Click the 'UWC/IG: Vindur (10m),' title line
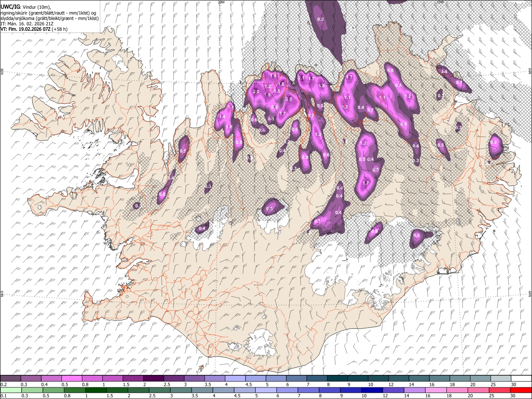 [x=26, y=7]
